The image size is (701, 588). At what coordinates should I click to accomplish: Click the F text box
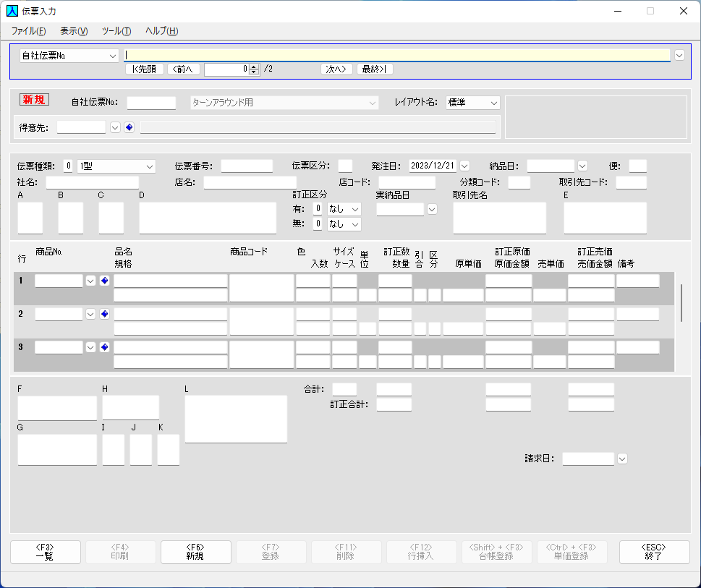click(57, 407)
